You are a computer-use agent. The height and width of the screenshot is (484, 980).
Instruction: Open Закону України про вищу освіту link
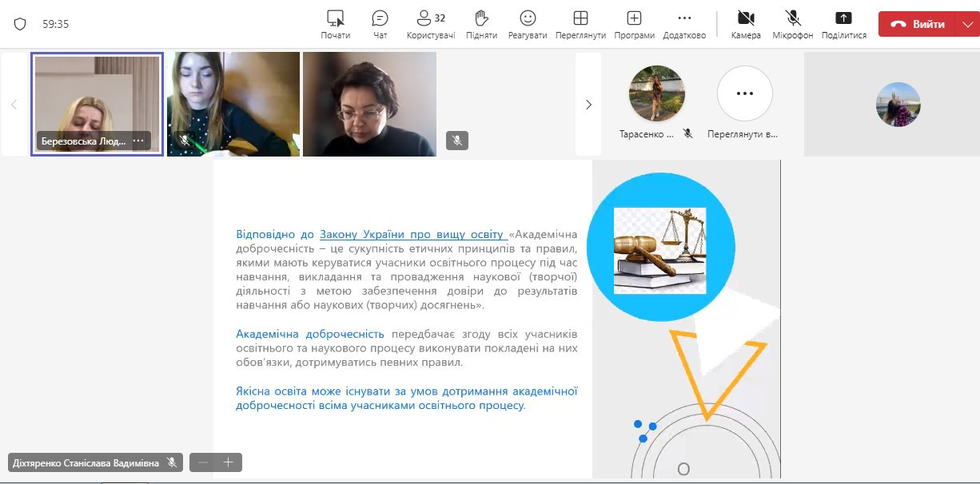pos(412,234)
